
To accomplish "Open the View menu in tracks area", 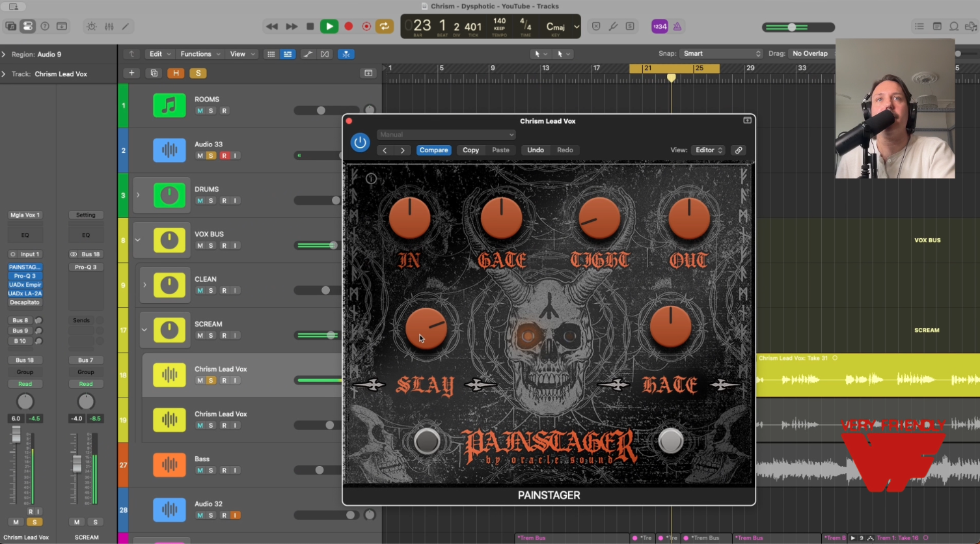I will (242, 54).
